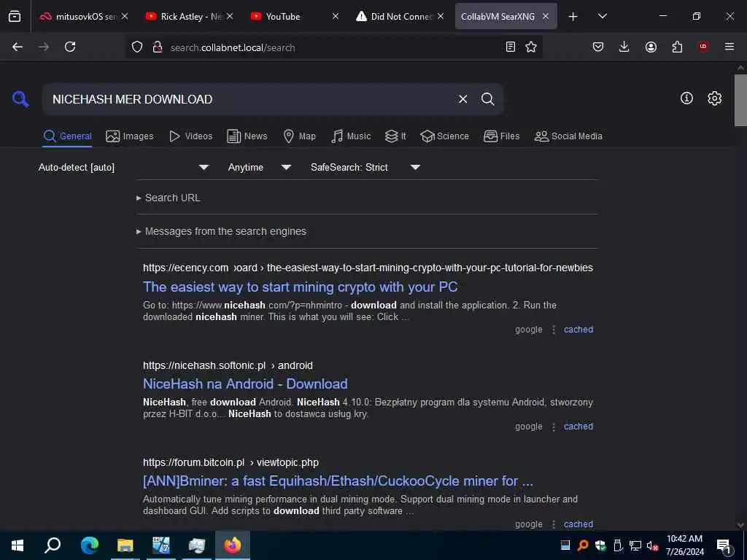Open SearXNG about info icon
Image resolution: width=747 pixels, height=560 pixels.
click(x=686, y=98)
